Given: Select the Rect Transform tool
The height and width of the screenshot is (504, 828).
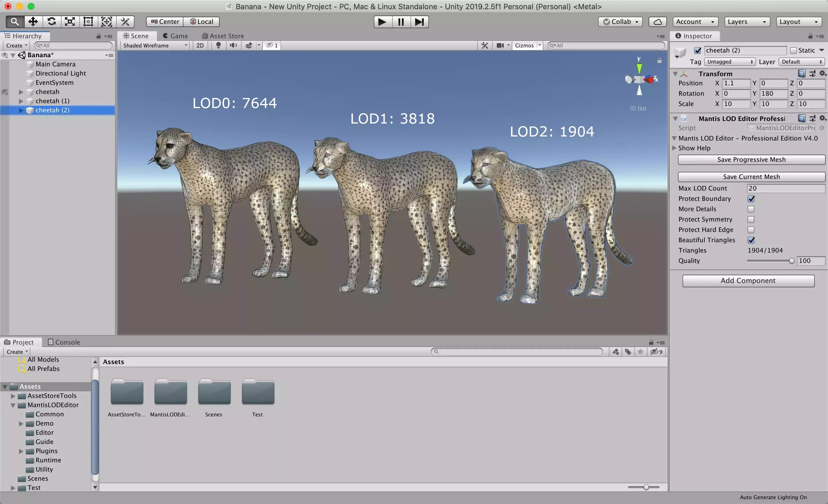Looking at the screenshot, I should tap(88, 22).
